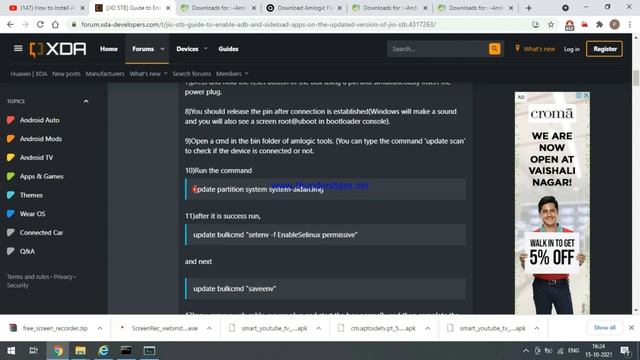Click the Log in link
The image size is (640, 360).
(x=571, y=49)
